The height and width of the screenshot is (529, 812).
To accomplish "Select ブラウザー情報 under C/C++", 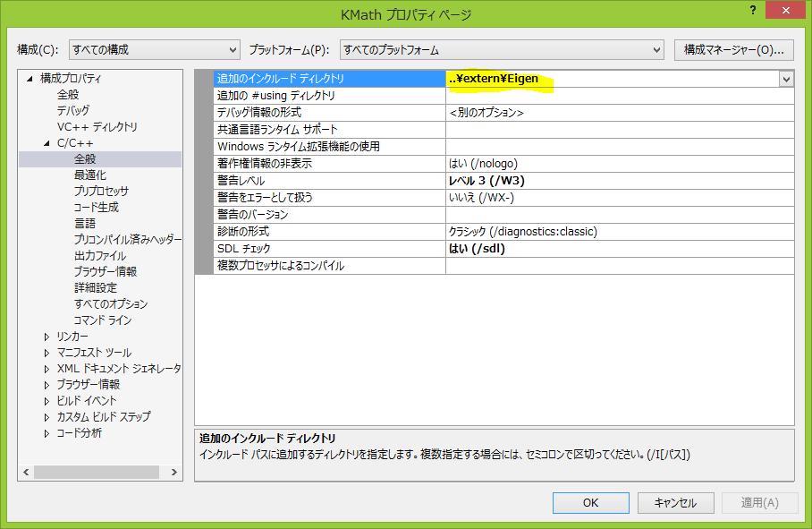I will click(x=106, y=271).
